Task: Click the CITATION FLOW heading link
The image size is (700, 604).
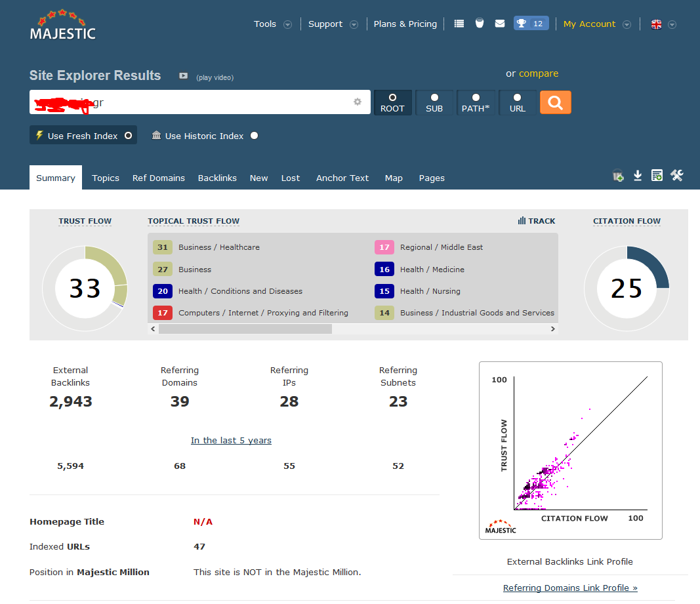Action: (627, 221)
